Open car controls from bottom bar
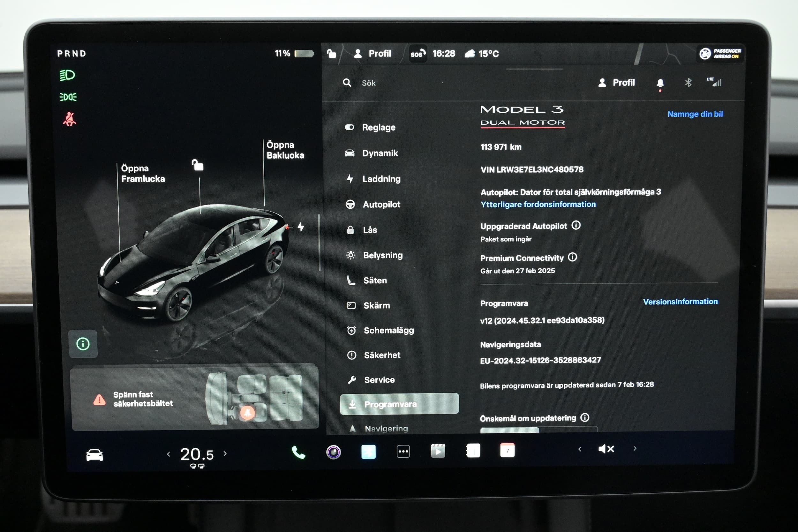The width and height of the screenshot is (798, 532). (x=95, y=455)
